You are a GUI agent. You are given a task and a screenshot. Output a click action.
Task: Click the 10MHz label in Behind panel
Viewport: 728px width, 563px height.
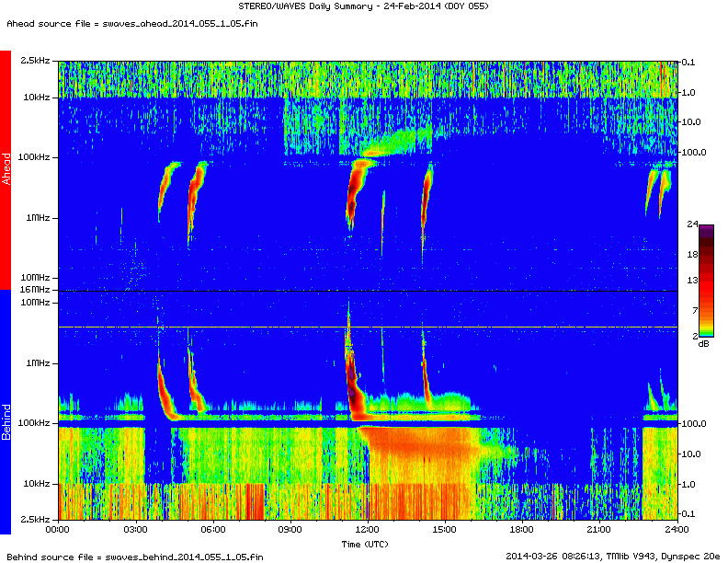tap(35, 303)
